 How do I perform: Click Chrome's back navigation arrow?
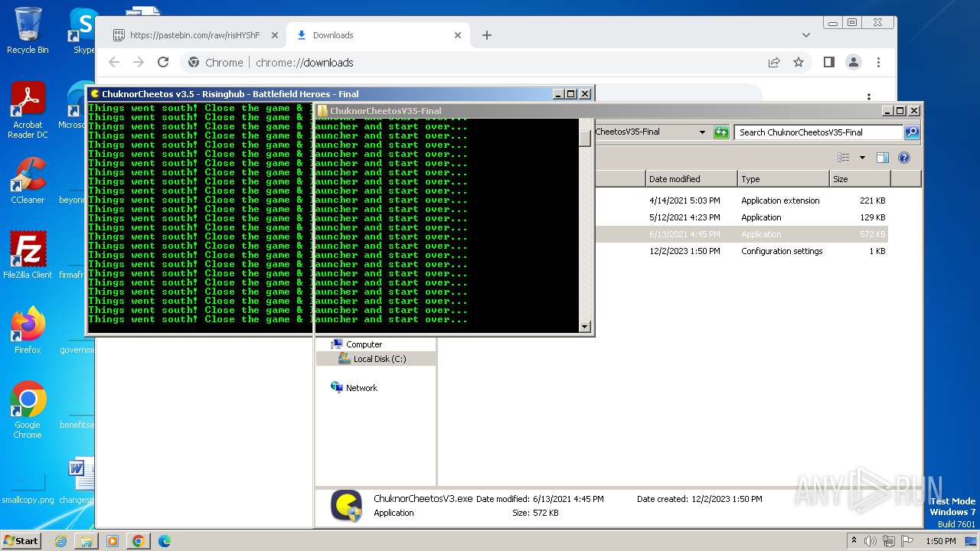coord(114,63)
